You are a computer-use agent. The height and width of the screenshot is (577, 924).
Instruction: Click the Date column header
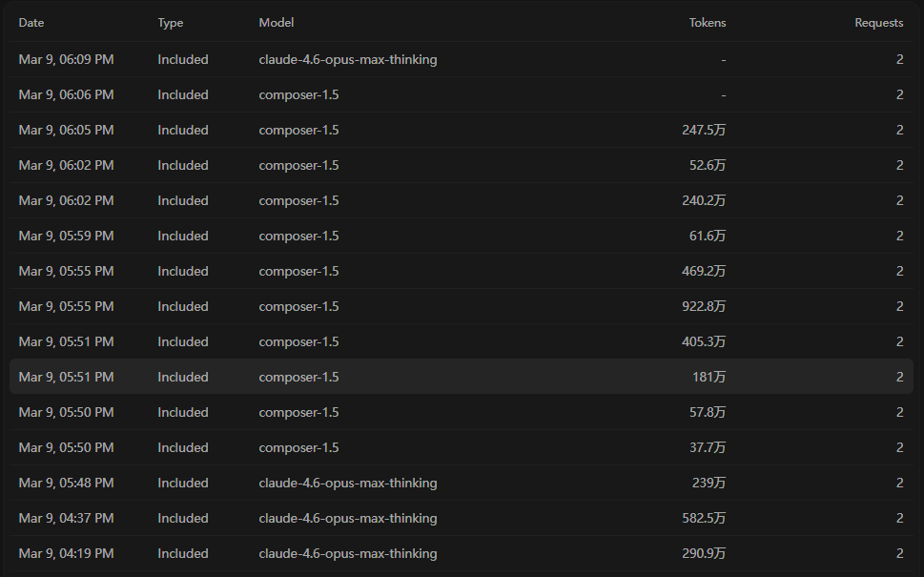(31, 22)
